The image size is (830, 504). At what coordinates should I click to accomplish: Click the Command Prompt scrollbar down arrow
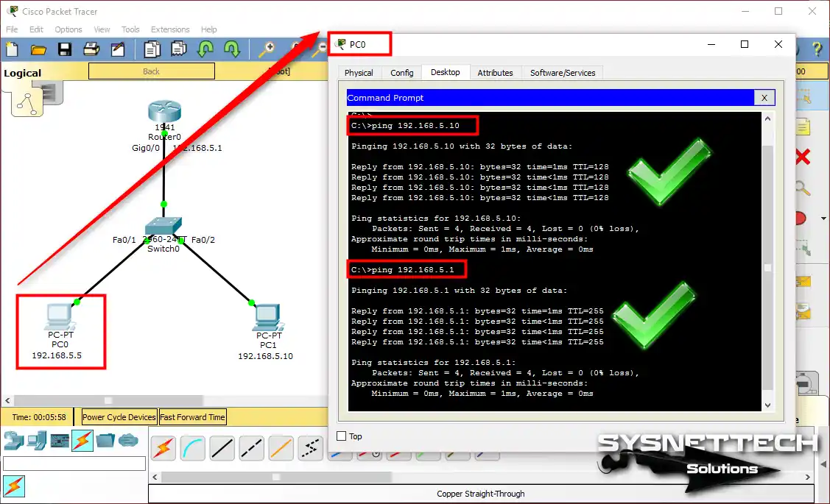pyautogui.click(x=768, y=405)
